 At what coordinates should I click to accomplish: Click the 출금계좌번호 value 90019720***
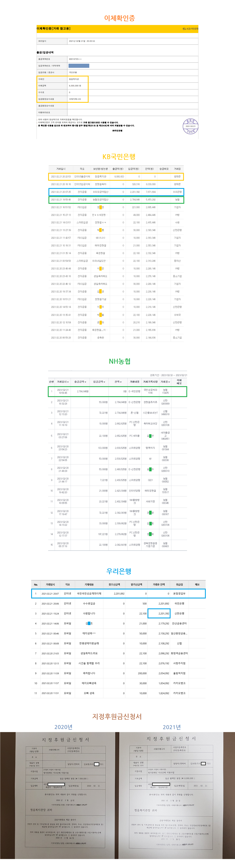tap(75, 59)
